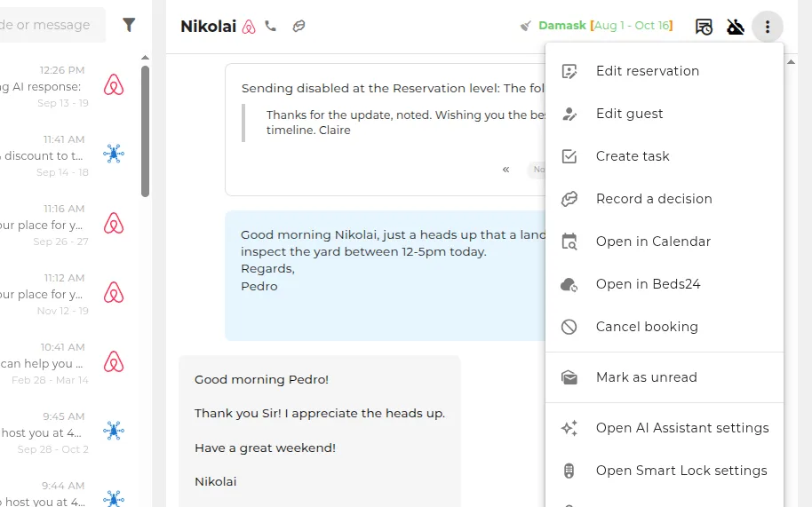Open the 12:26 PM conversation Sep 13 - 19

(68, 86)
